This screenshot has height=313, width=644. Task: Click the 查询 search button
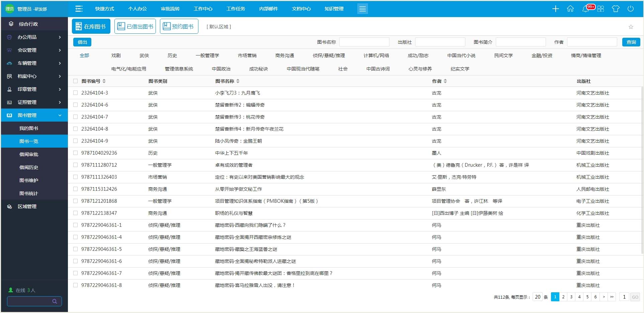point(631,42)
